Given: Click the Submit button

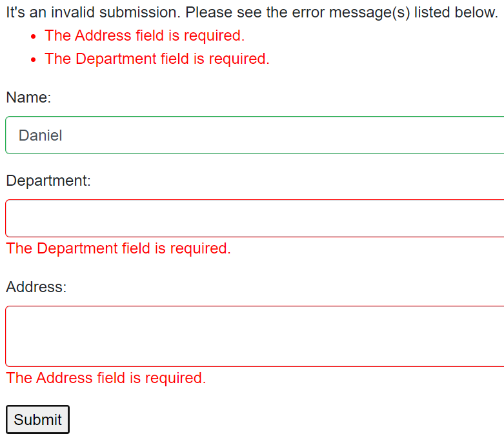Looking at the screenshot, I should pyautogui.click(x=37, y=420).
